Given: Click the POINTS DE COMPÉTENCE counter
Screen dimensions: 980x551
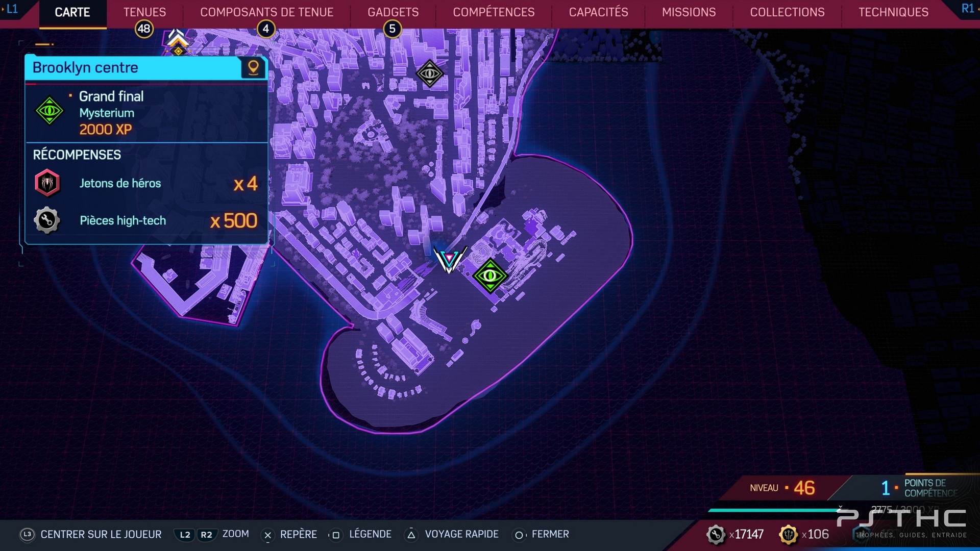Looking at the screenshot, I should pos(920,488).
